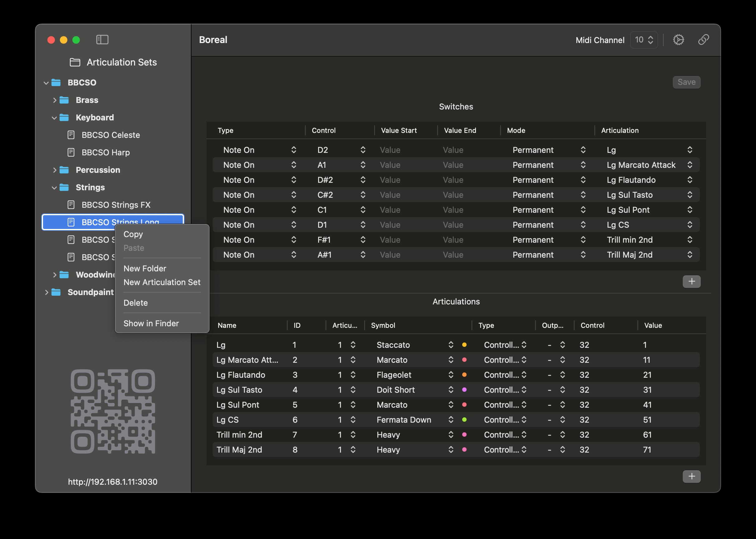This screenshot has width=756, height=539.
Task: Click the BBCSO Harp document icon
Action: click(x=71, y=152)
